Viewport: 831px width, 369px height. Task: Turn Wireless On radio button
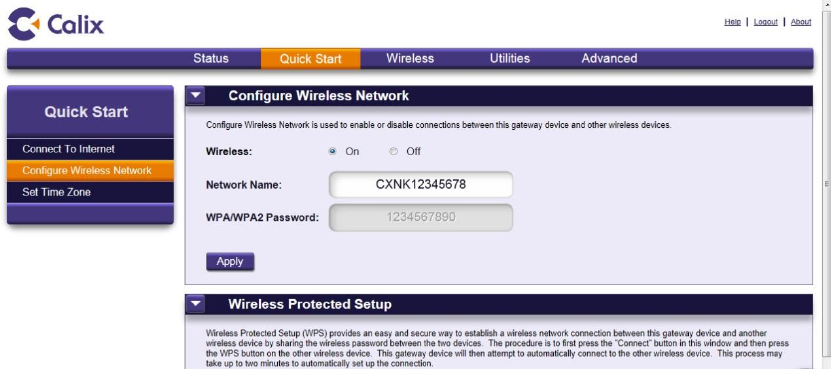(332, 151)
